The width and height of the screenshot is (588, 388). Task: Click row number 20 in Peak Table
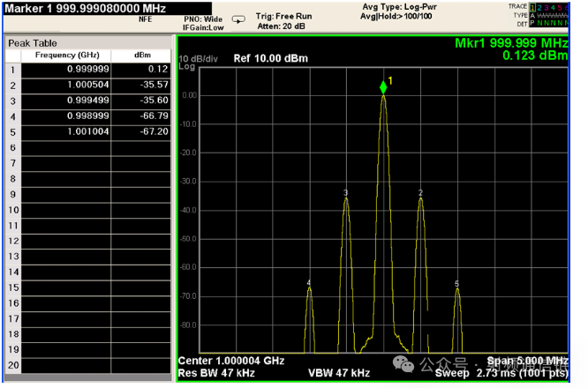(x=13, y=365)
